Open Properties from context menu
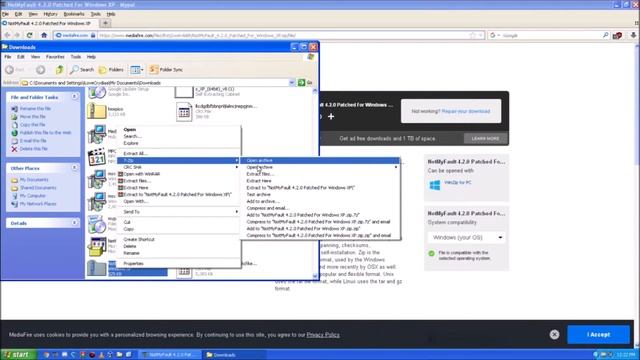Screen dimensions: 640x360 tap(179, 264)
